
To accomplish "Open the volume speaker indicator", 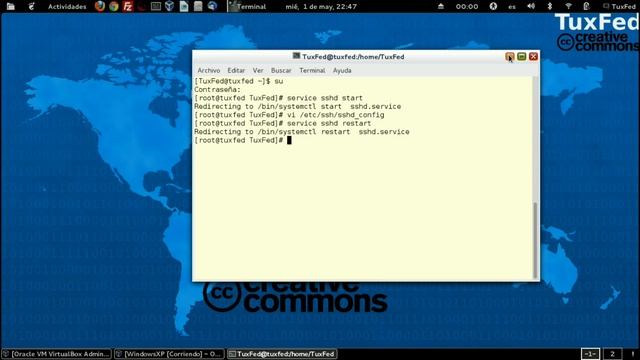I will click(x=531, y=6).
